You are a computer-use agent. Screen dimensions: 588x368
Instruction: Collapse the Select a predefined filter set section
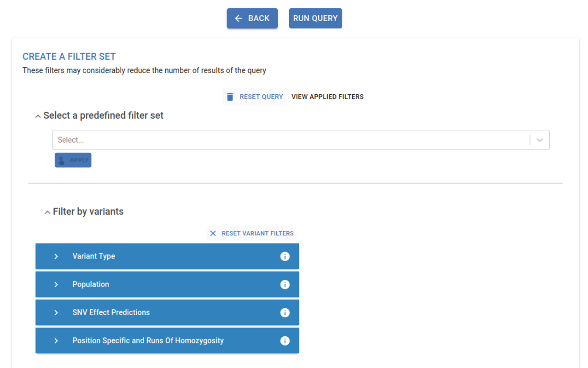tap(37, 116)
